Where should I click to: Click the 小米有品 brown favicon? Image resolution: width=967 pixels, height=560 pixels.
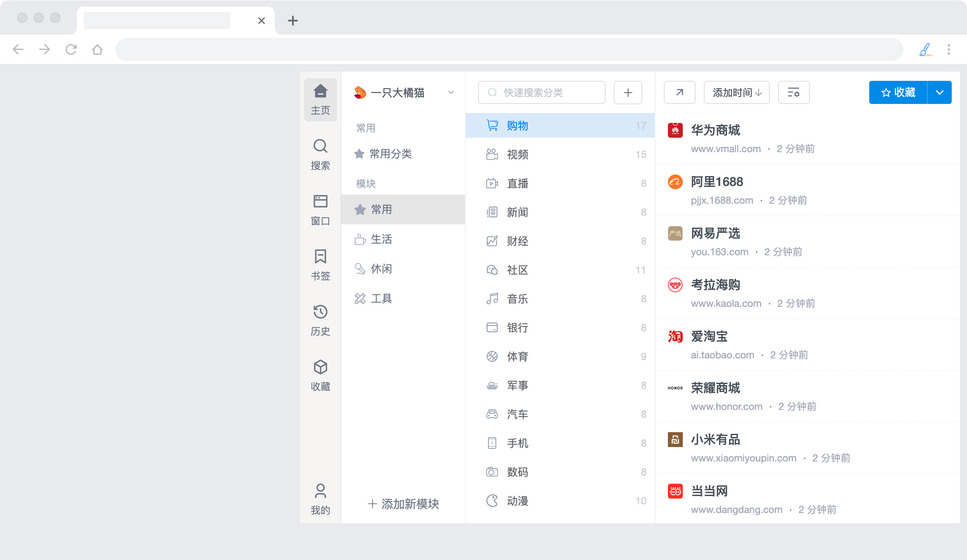[x=675, y=440]
